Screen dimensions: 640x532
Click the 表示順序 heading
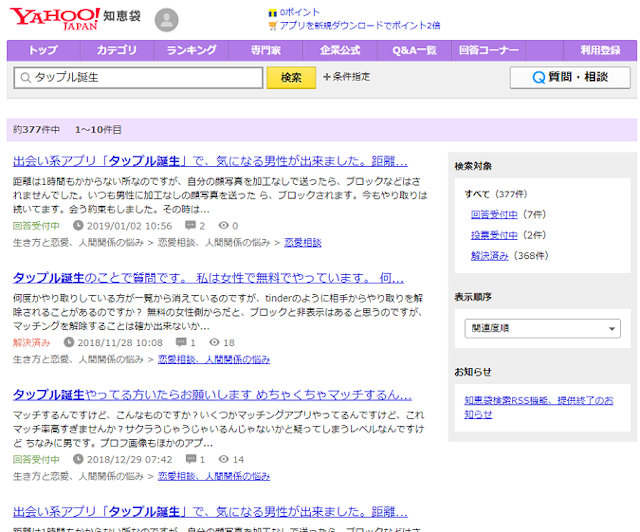[x=473, y=297]
